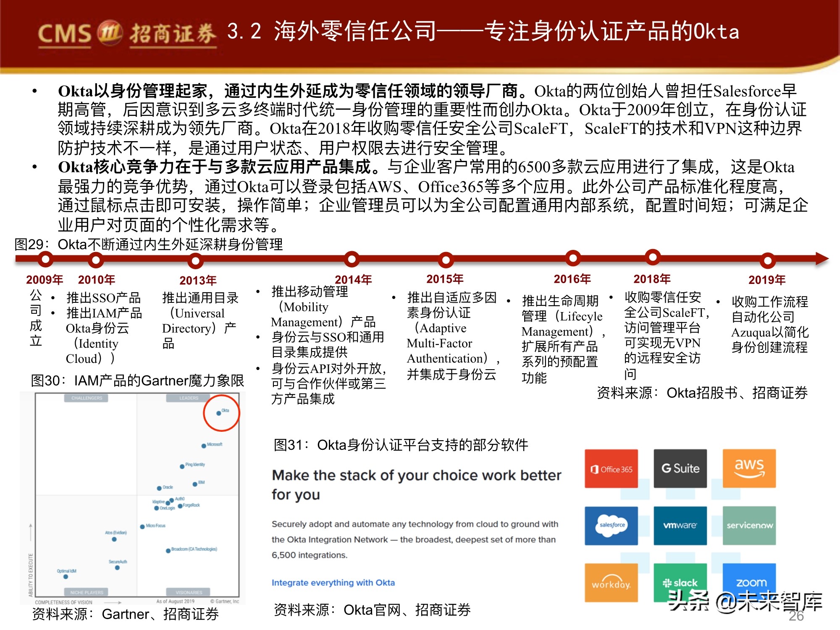Select the Salesforce cloud logo
The width and height of the screenshot is (840, 630).
coord(611,526)
